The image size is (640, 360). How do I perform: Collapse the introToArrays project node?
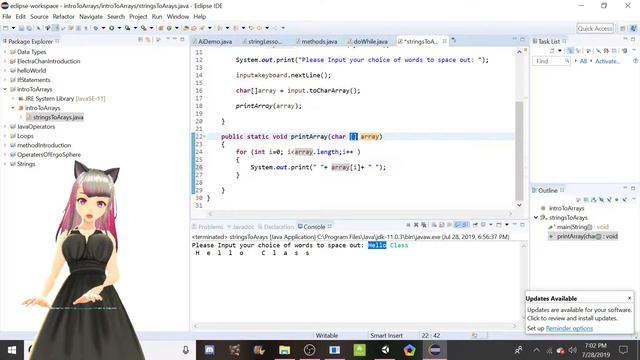[5, 89]
